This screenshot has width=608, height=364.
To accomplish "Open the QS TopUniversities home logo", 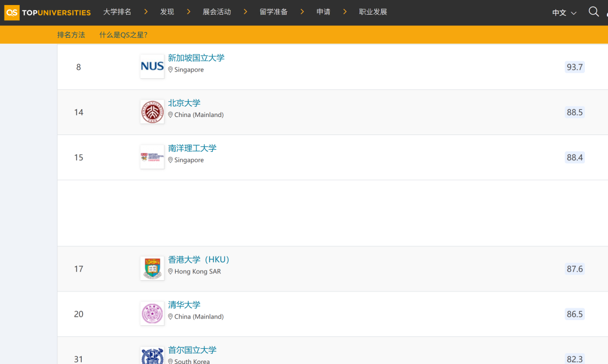I will 47,12.
